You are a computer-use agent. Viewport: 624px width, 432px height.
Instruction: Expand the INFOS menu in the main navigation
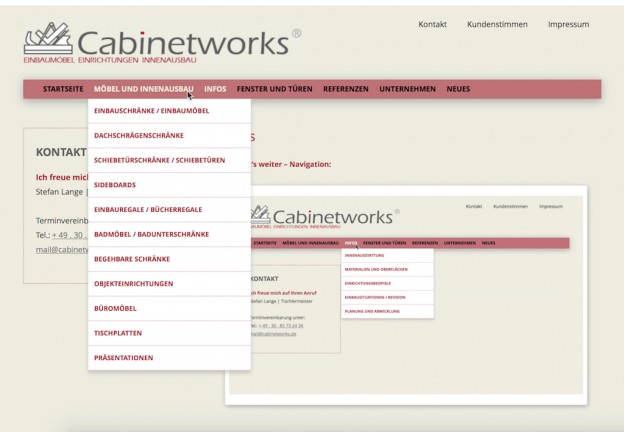tap(215, 89)
